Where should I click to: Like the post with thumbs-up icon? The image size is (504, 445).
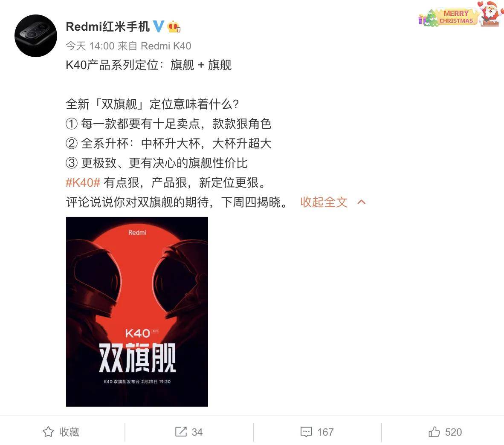coord(434,431)
